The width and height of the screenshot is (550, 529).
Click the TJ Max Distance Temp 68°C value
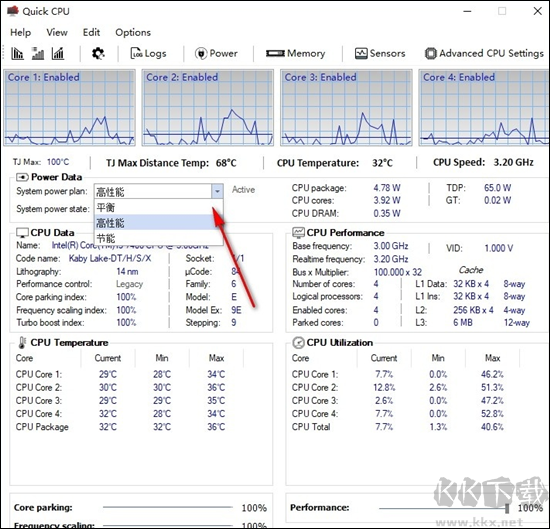[x=226, y=163]
